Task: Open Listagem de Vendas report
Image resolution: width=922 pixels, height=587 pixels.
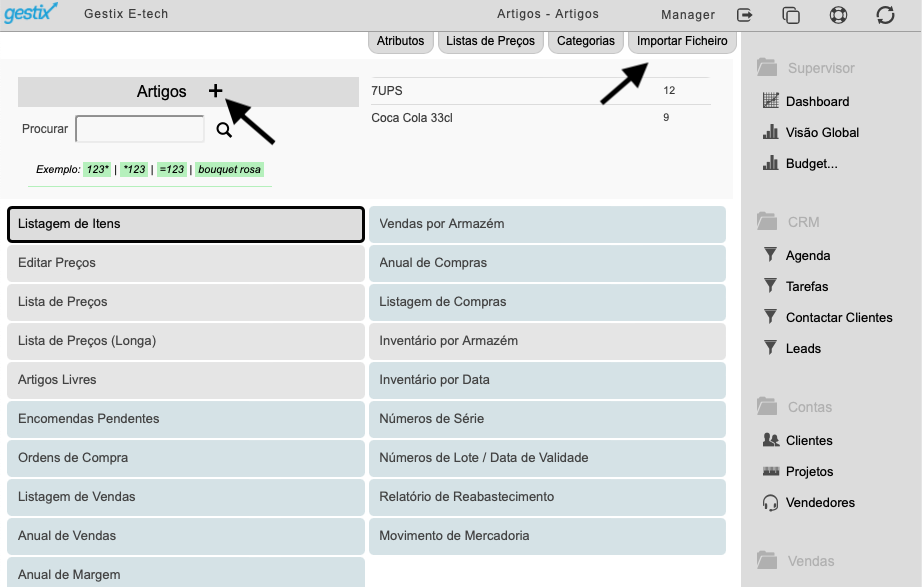Action: coord(186,497)
